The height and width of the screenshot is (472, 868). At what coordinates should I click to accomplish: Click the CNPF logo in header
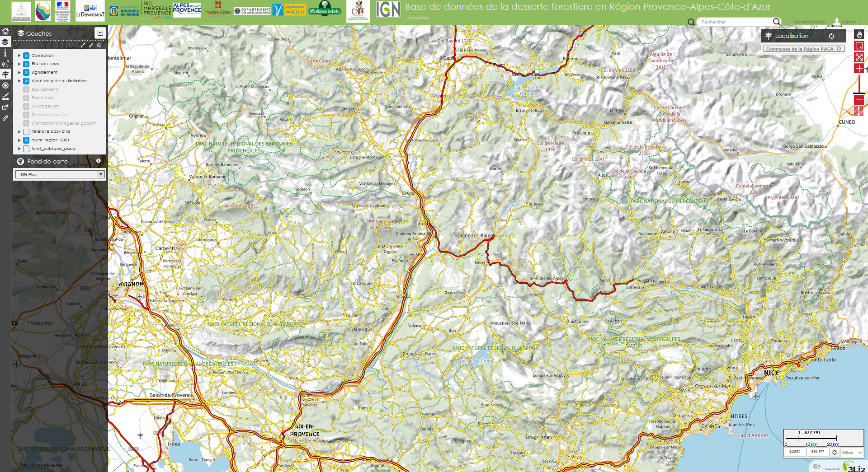click(358, 11)
